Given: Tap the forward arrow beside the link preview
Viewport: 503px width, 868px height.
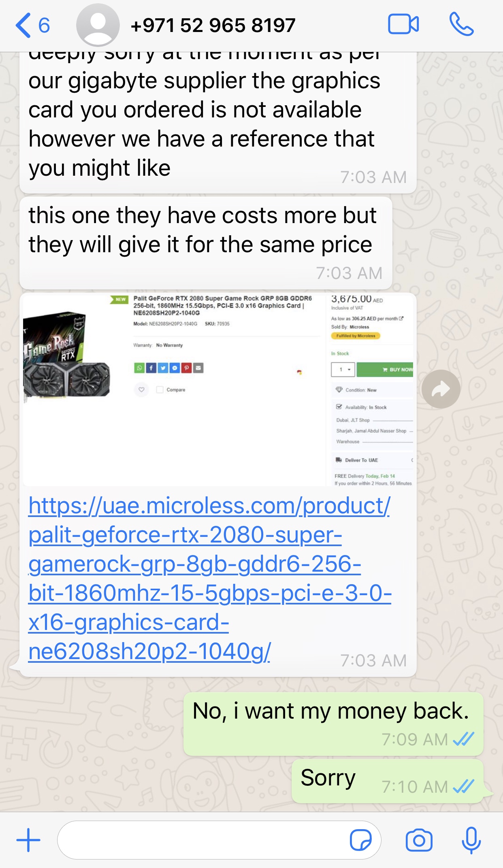Looking at the screenshot, I should click(x=441, y=389).
